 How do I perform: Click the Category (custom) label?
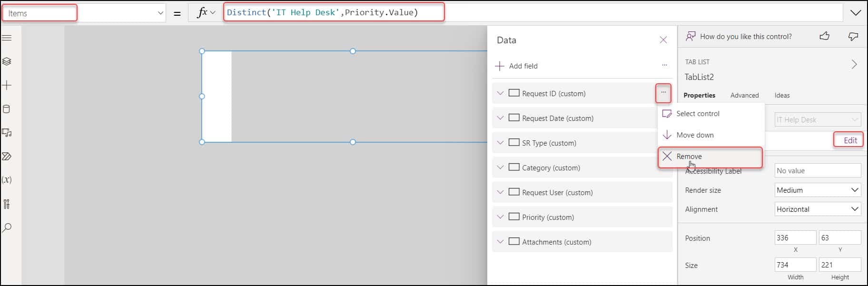[x=551, y=168]
